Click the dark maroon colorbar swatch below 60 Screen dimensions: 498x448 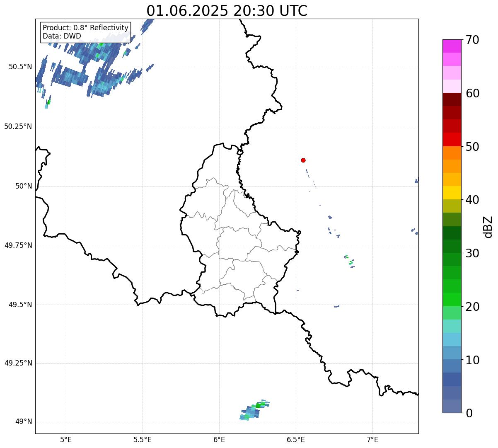pyautogui.click(x=452, y=99)
